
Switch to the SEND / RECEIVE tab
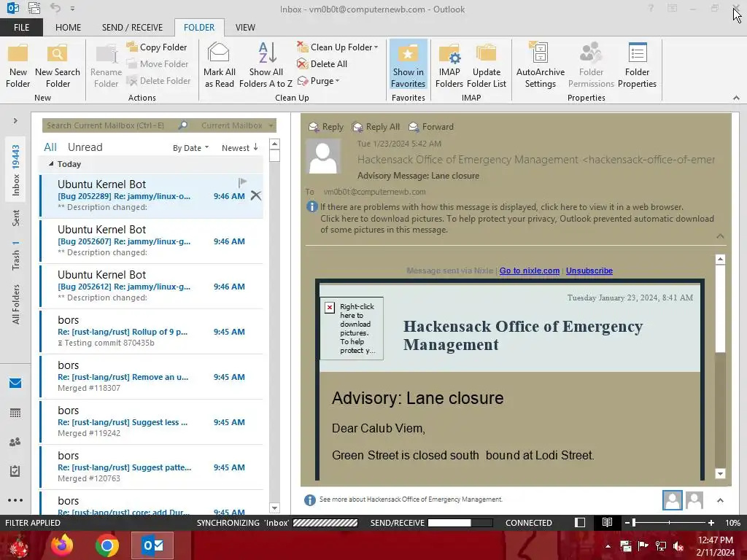click(x=132, y=27)
